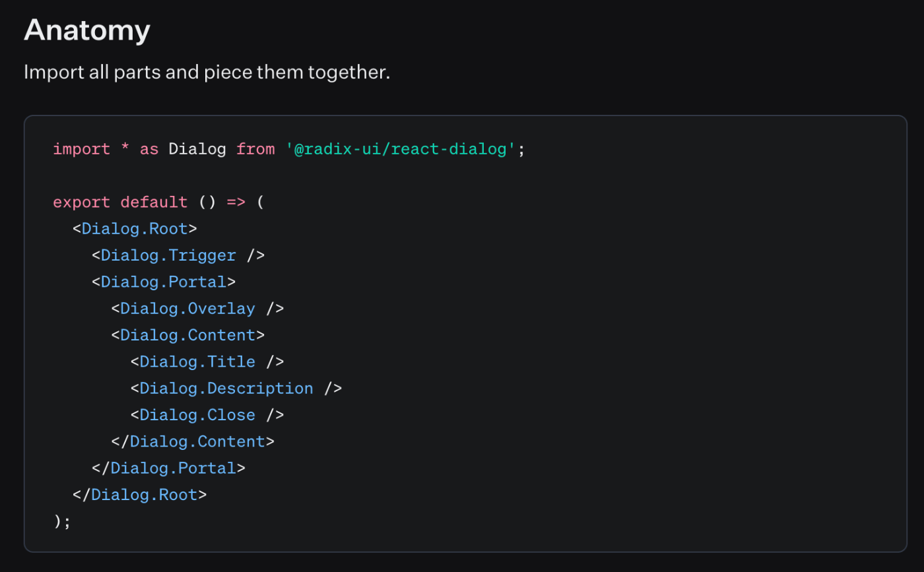Viewport: 924px width, 572px height.
Task: Click the closing </Dialog.Content> tag
Action: point(193,441)
